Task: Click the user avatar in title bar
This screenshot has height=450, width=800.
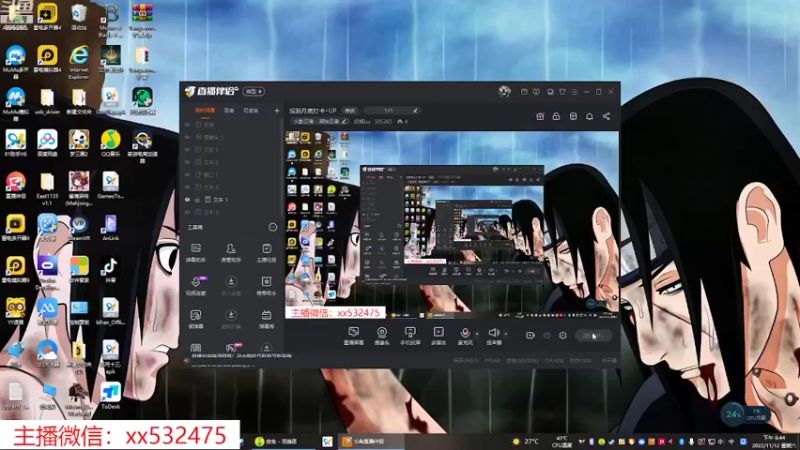Action: pyautogui.click(x=504, y=91)
